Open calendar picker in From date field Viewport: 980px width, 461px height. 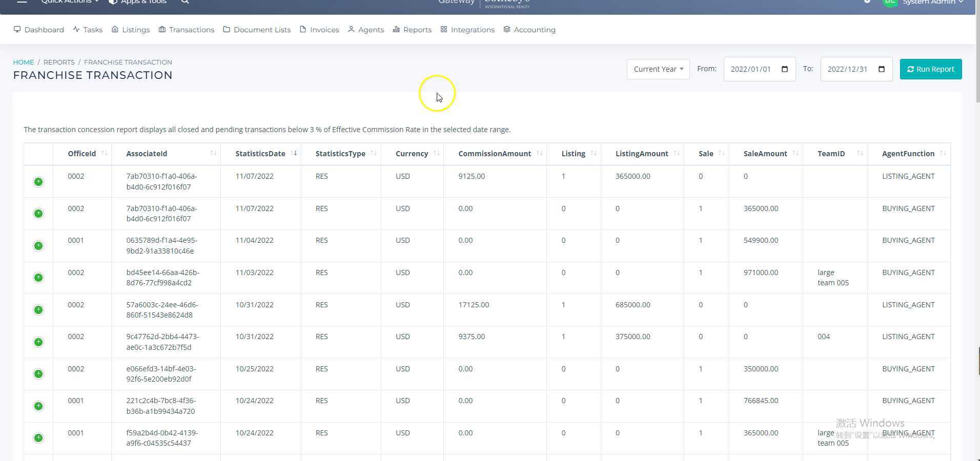pyautogui.click(x=784, y=69)
